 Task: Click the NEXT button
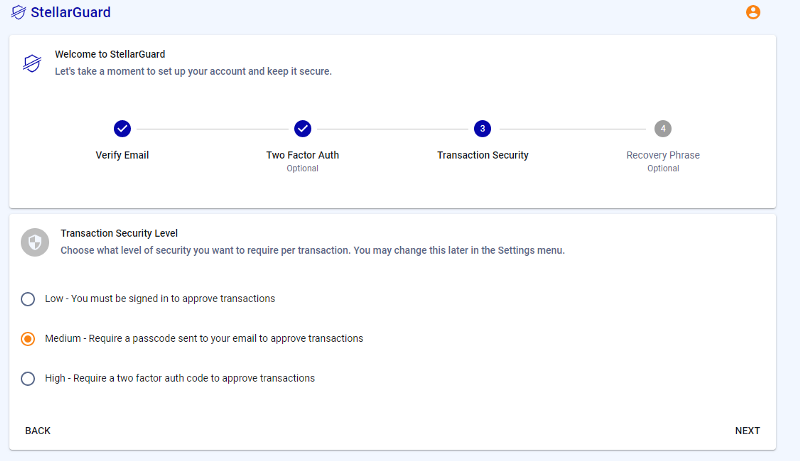pyautogui.click(x=747, y=430)
